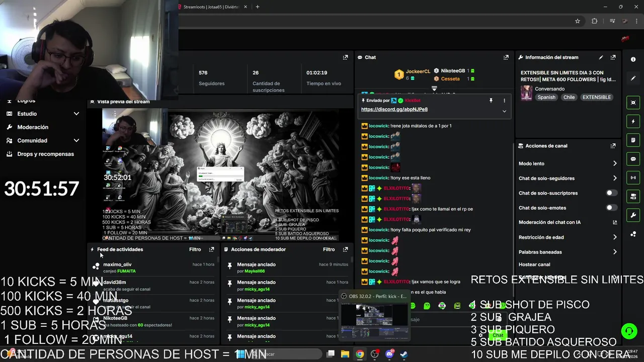Collapse the pinned discord message chevron
The height and width of the screenshot is (362, 644).
pyautogui.click(x=504, y=111)
